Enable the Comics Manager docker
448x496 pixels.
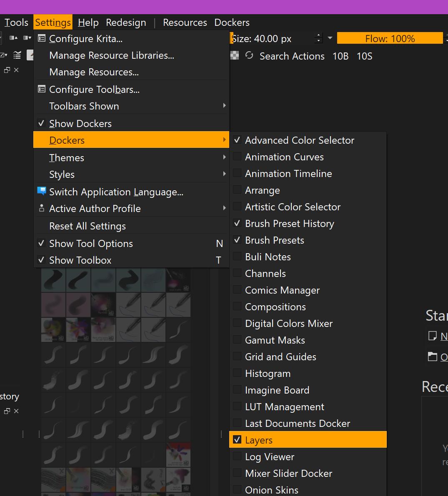click(308, 290)
